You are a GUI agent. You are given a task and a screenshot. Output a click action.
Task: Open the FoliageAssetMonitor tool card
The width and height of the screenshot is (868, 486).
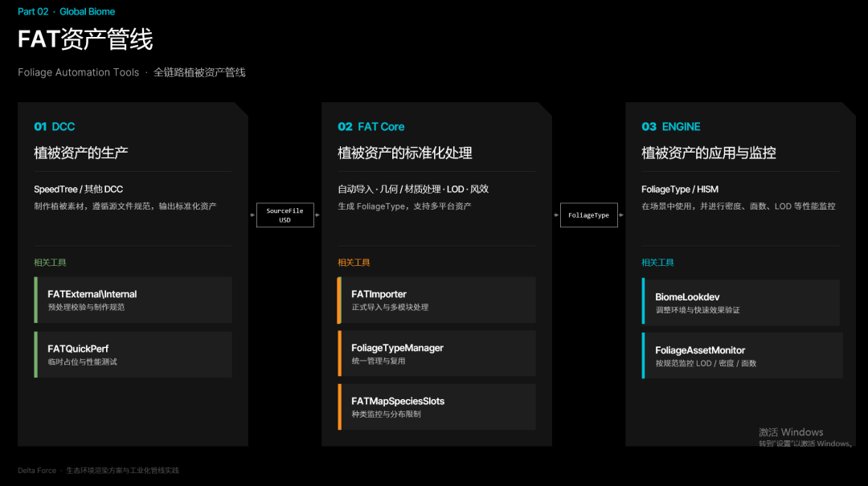[743, 356]
